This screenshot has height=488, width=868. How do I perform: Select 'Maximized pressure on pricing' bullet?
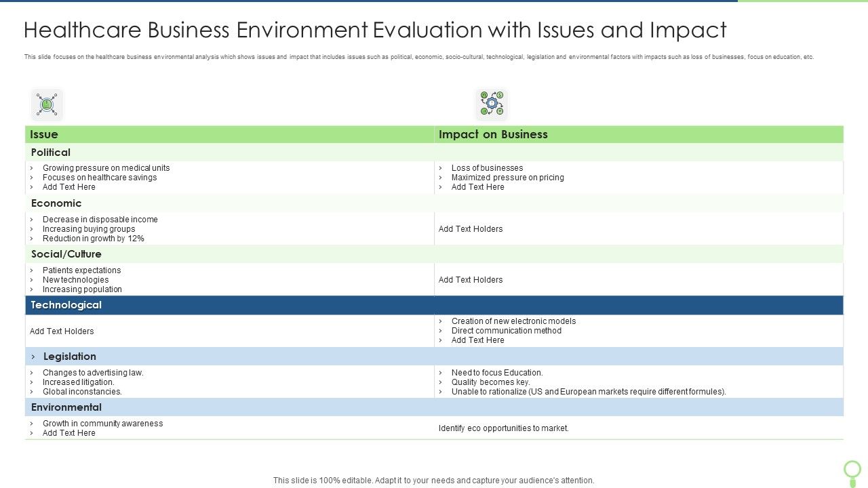click(507, 178)
